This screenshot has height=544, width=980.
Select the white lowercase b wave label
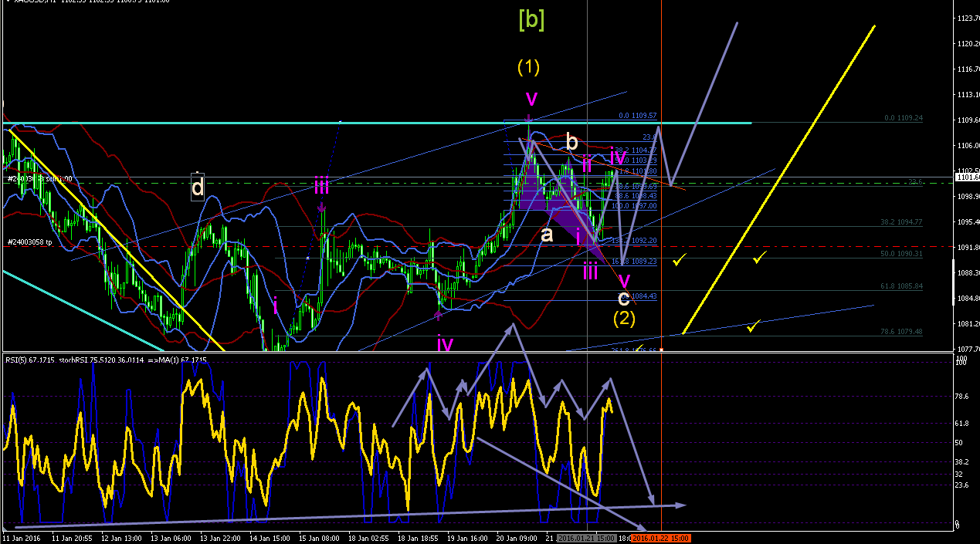pos(571,142)
